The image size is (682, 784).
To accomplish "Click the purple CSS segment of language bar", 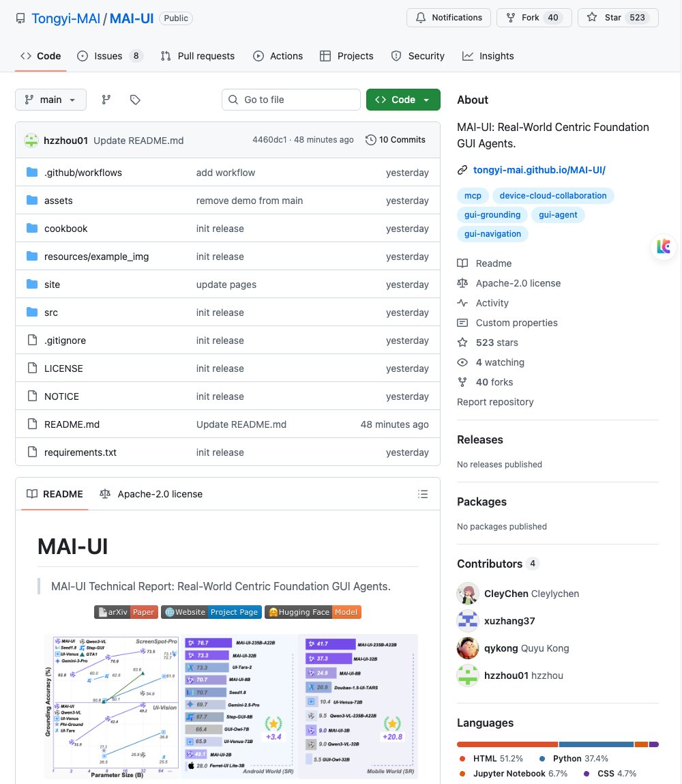I will point(654,744).
